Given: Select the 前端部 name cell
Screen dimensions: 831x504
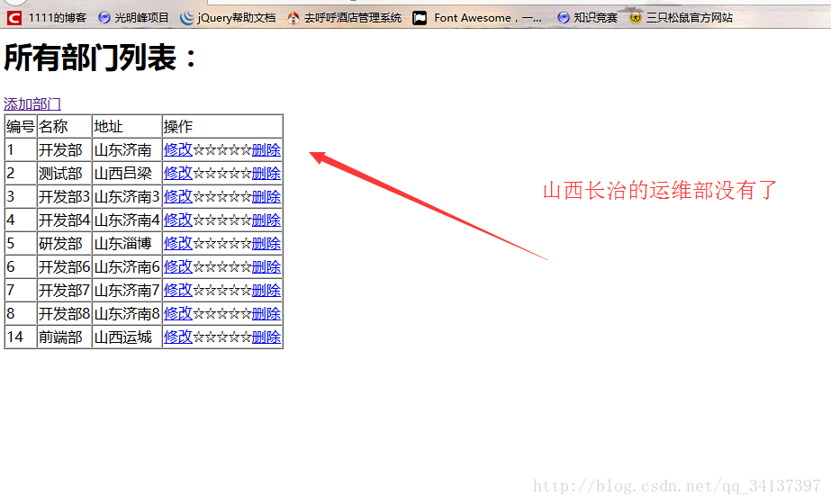Looking at the screenshot, I should pos(65,337).
